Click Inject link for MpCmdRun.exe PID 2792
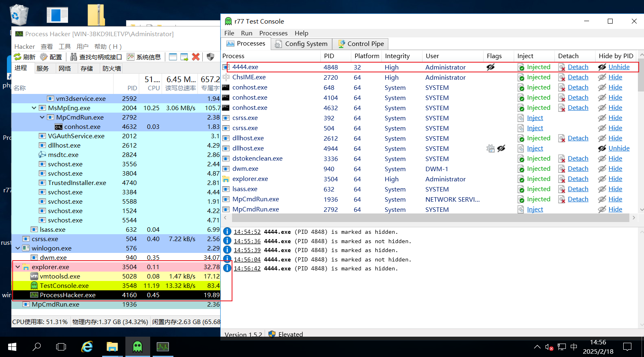644x357 pixels. click(x=535, y=209)
